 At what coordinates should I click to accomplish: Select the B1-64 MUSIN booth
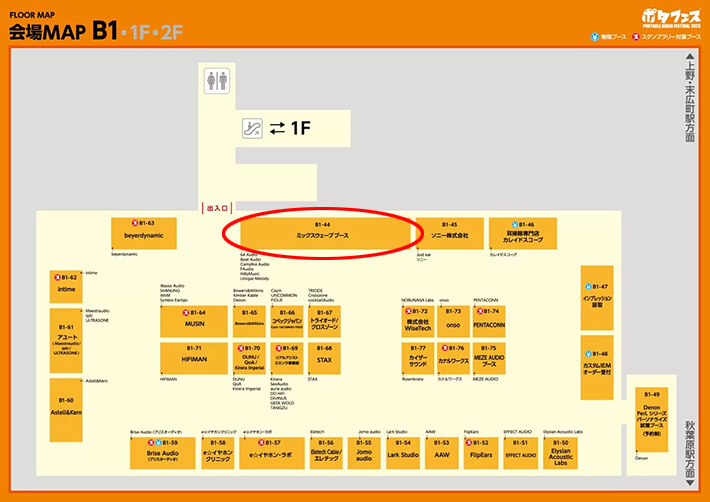pos(194,321)
